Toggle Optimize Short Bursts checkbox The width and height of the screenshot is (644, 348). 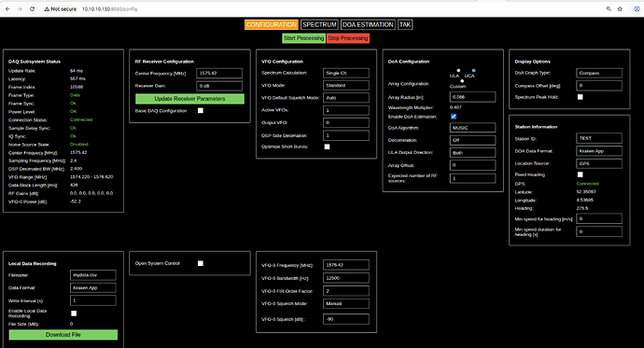click(x=327, y=146)
